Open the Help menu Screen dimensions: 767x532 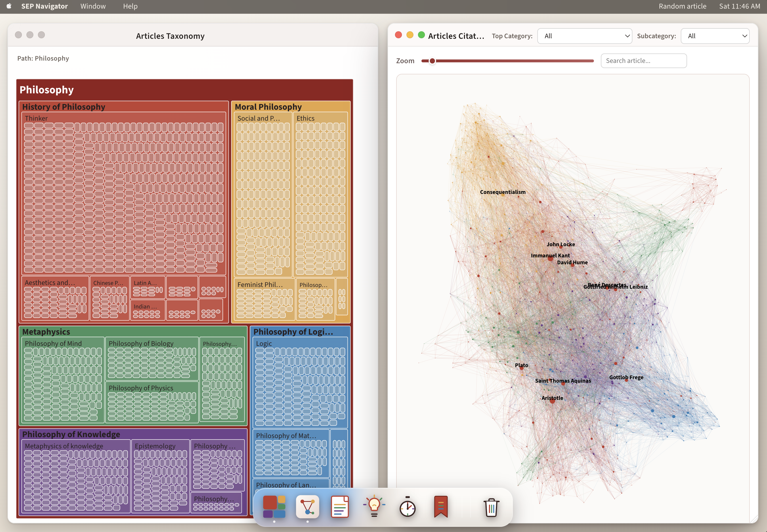coord(130,6)
